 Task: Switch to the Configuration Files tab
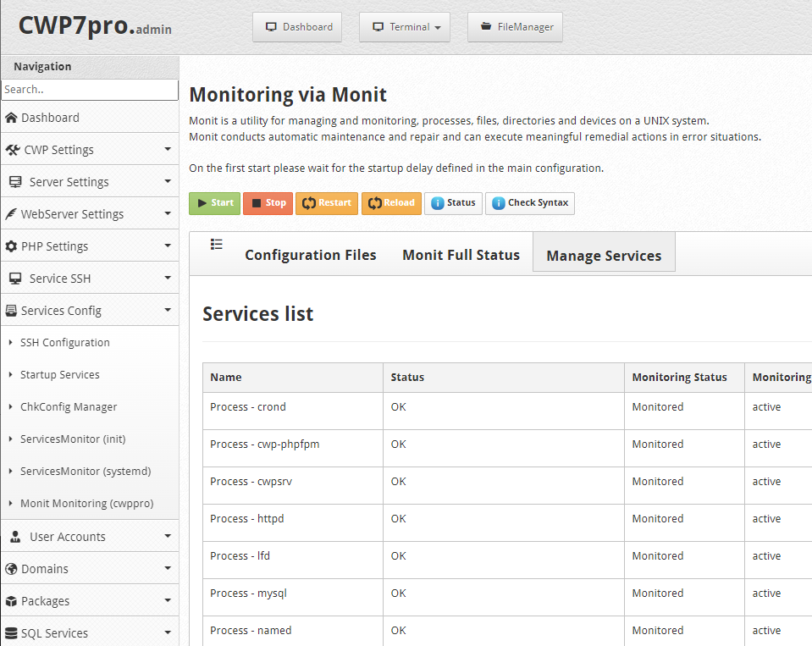(x=310, y=255)
